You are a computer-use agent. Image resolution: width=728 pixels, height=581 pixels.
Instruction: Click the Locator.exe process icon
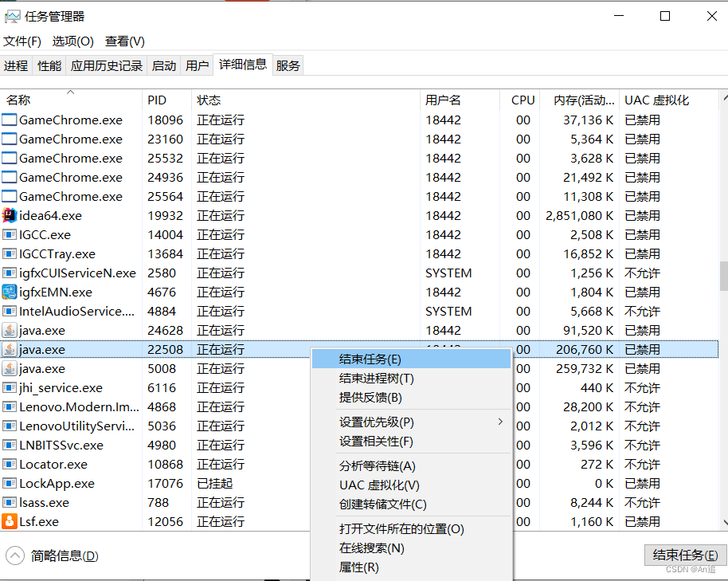(10, 464)
